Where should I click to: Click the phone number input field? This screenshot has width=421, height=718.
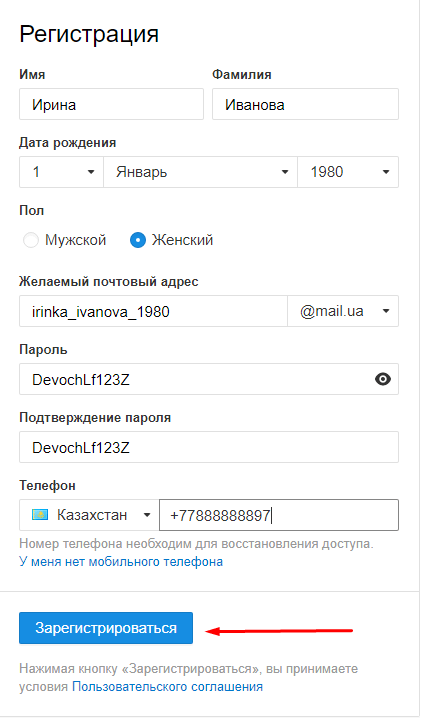click(x=279, y=515)
